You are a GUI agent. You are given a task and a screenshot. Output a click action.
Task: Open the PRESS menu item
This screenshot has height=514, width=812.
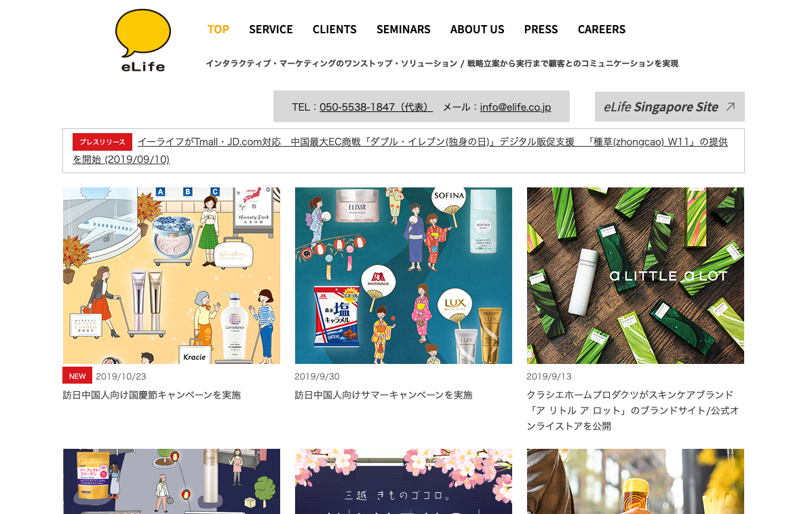[x=541, y=29]
